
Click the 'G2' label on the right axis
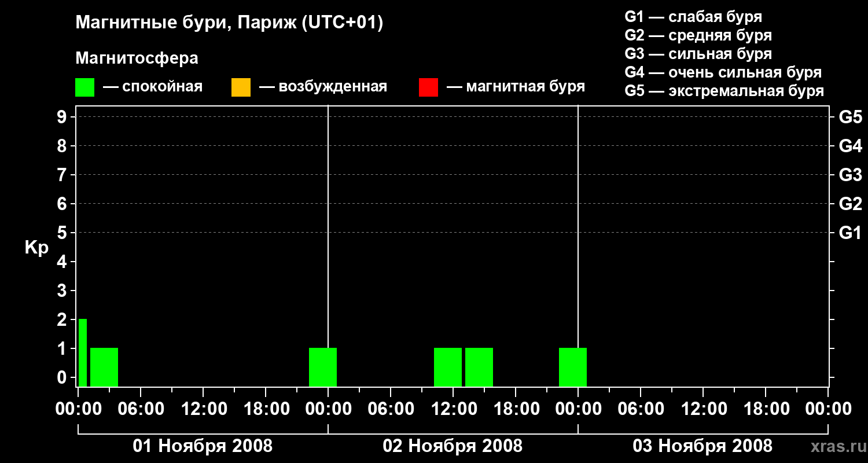(851, 204)
